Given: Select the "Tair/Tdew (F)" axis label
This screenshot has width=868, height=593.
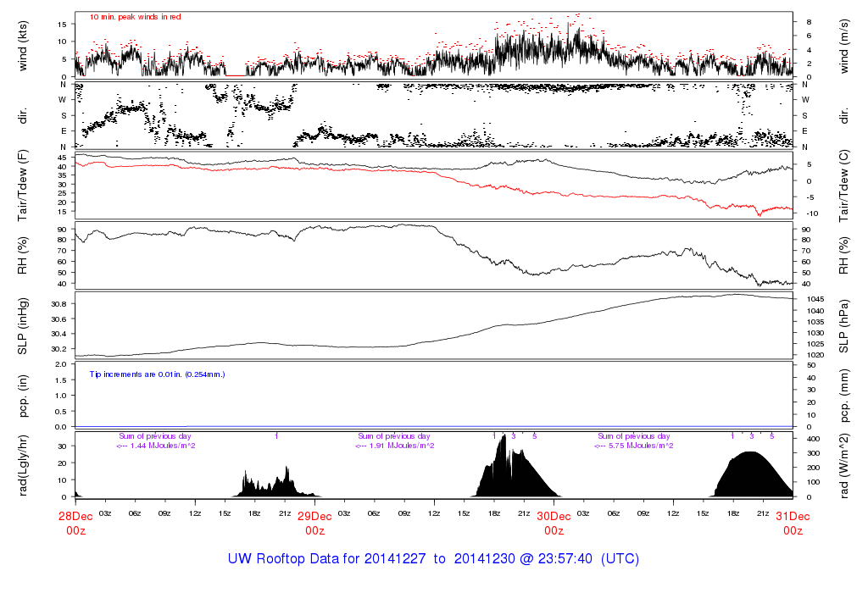Looking at the screenshot, I should 24,185.
